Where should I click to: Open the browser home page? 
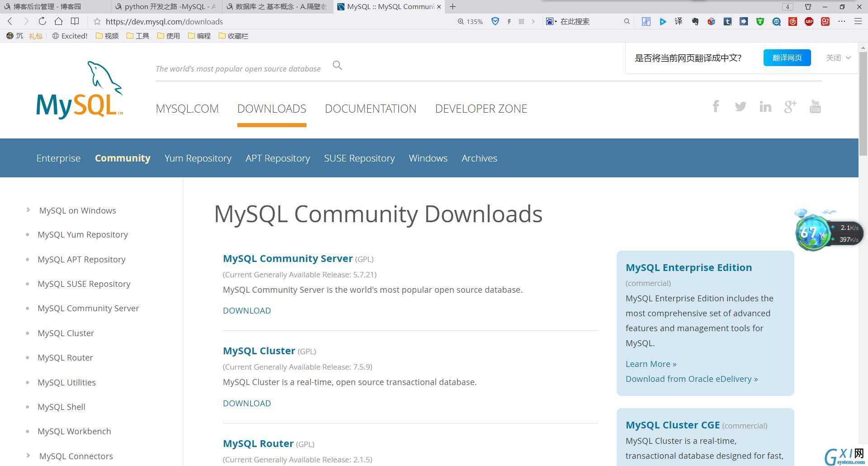click(58, 21)
